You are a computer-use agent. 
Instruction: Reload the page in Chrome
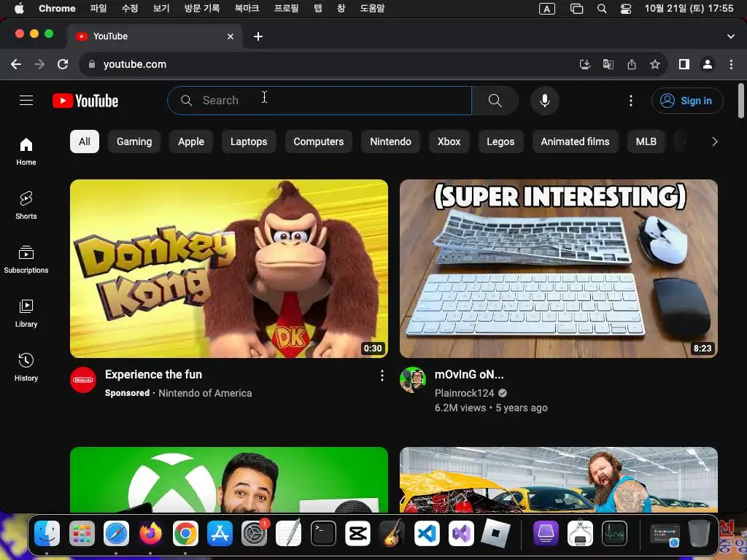pyautogui.click(x=63, y=64)
